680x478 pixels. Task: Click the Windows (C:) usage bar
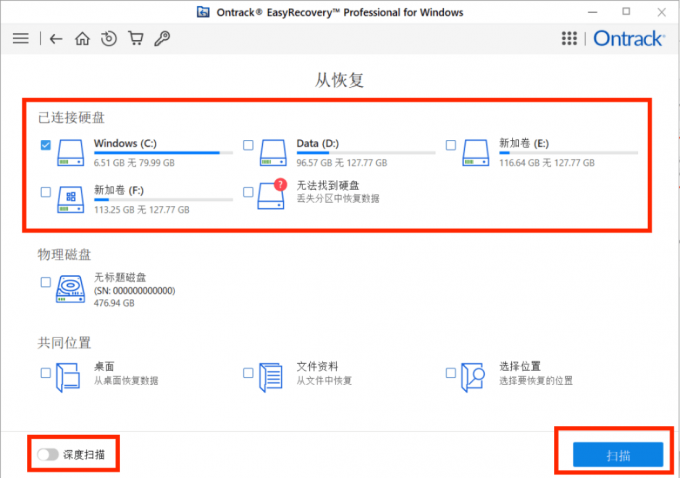tap(163, 153)
